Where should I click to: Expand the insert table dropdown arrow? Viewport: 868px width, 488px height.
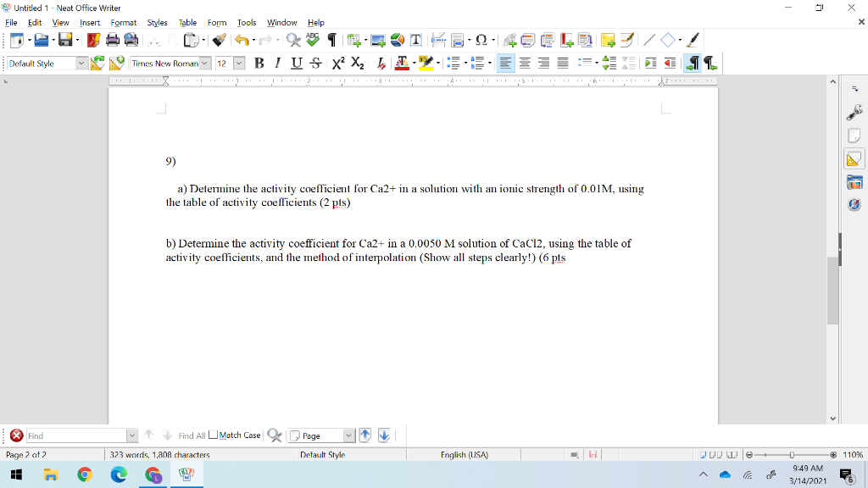tap(366, 40)
